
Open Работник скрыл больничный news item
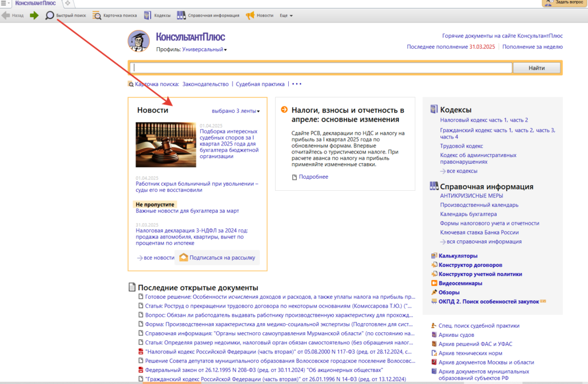pyautogui.click(x=197, y=187)
